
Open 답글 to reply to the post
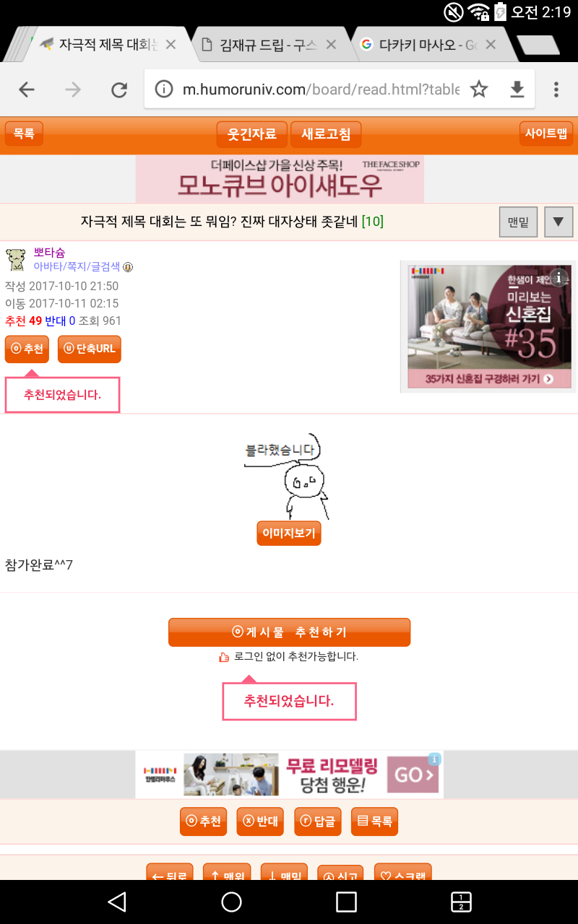pos(318,821)
